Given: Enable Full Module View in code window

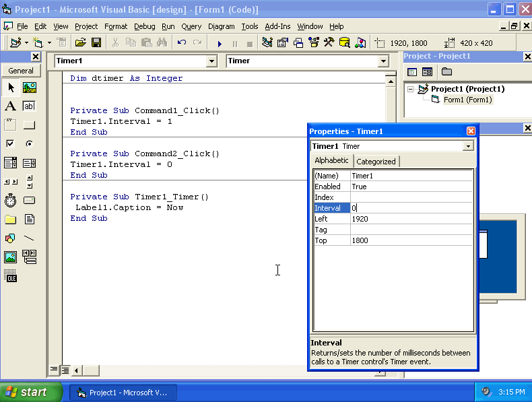Looking at the screenshot, I should (65, 370).
